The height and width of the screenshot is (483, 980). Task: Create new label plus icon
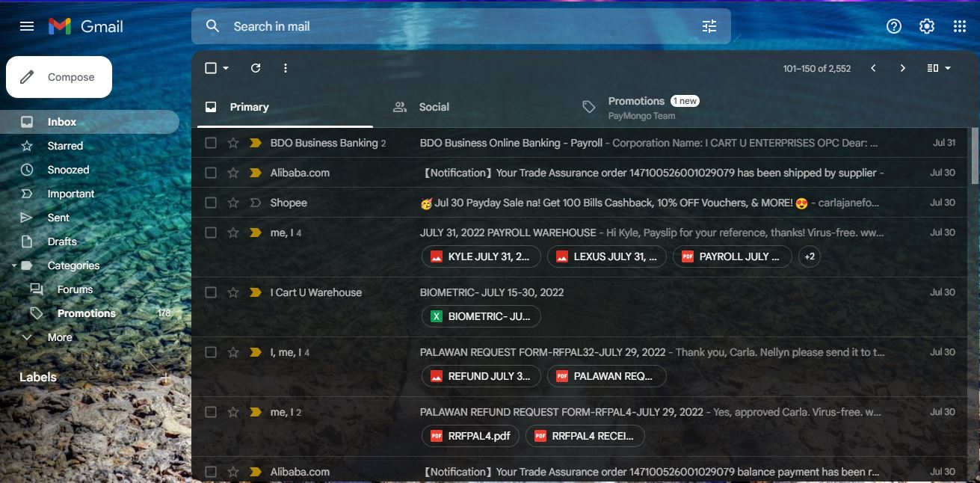point(165,378)
